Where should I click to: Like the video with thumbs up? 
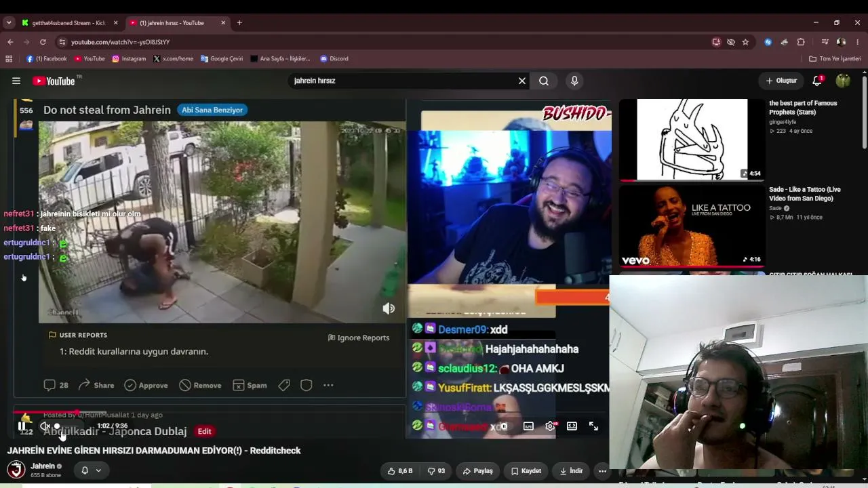[x=400, y=471]
